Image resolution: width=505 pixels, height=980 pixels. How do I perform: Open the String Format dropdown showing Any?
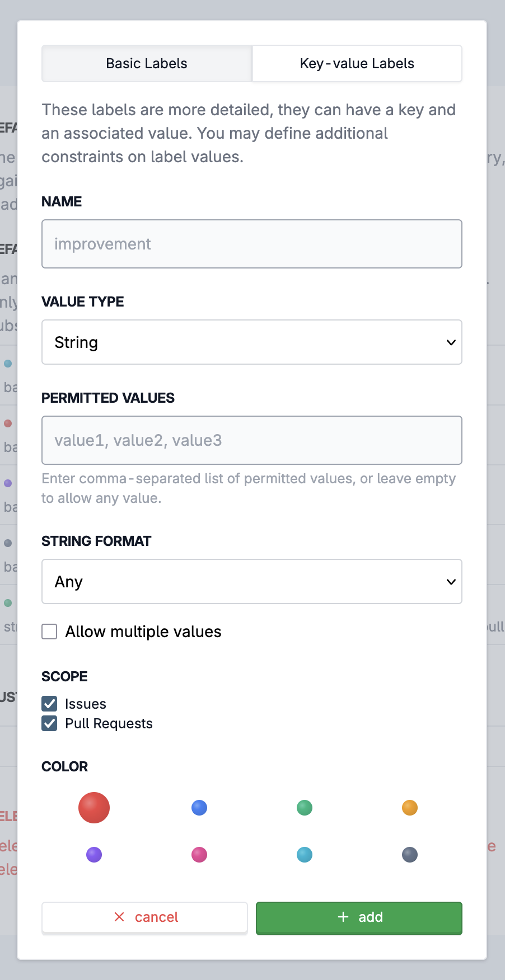tap(251, 582)
